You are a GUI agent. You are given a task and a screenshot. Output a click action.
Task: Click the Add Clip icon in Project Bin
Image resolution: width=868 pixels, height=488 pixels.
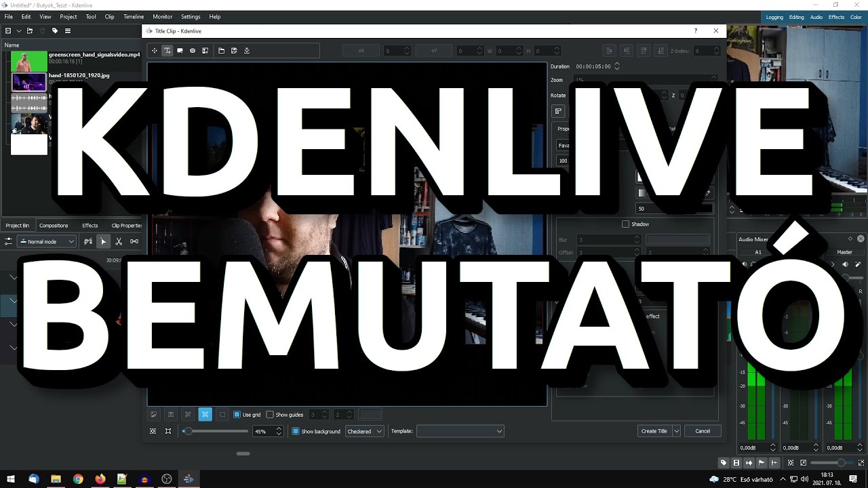coord(8,30)
